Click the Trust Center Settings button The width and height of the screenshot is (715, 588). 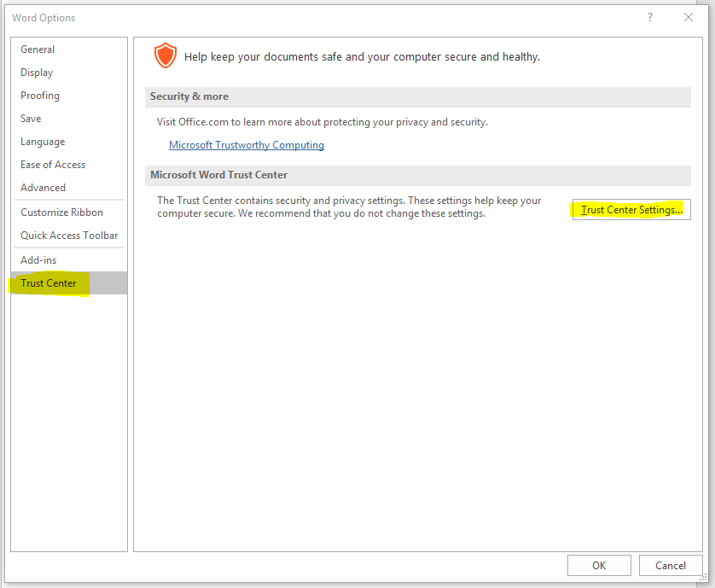tap(631, 210)
